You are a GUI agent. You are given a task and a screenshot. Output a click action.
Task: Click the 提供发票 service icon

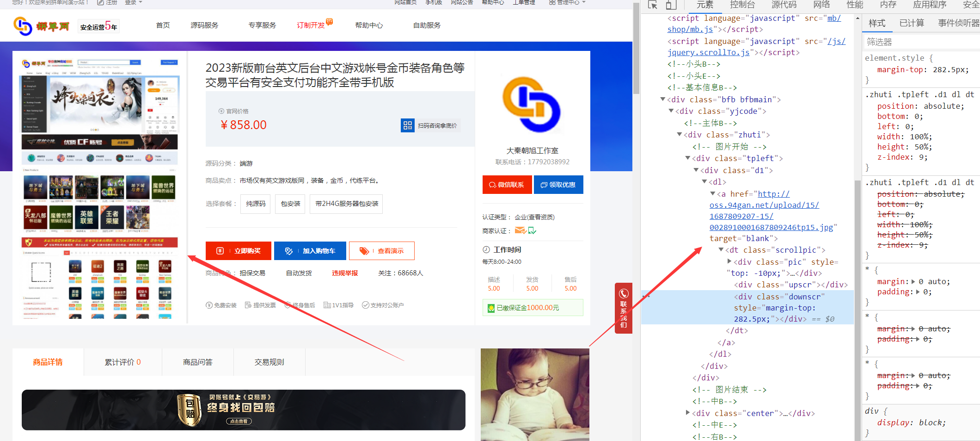pos(248,305)
